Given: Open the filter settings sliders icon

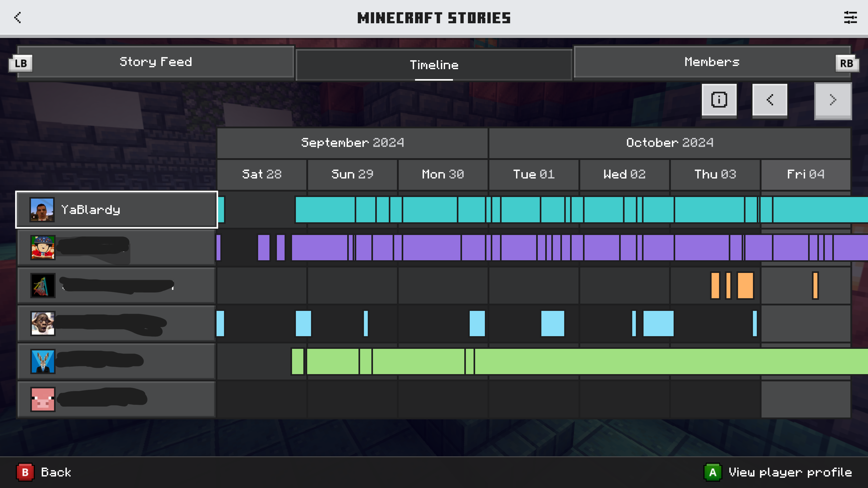Looking at the screenshot, I should click(x=850, y=18).
